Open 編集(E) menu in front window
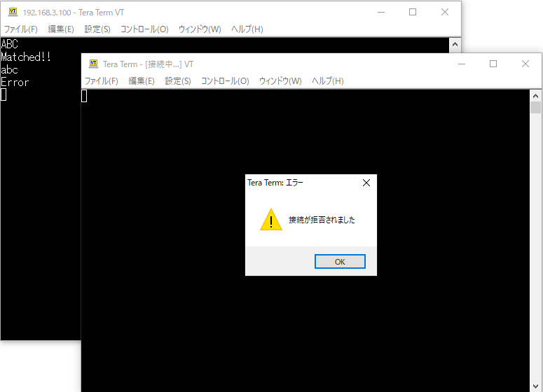 click(x=142, y=81)
